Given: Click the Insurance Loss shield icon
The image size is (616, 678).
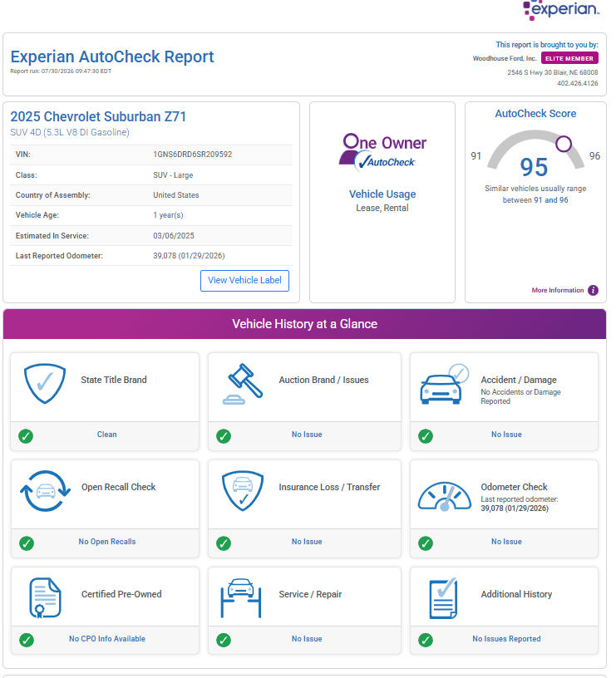Looking at the screenshot, I should (x=243, y=491).
